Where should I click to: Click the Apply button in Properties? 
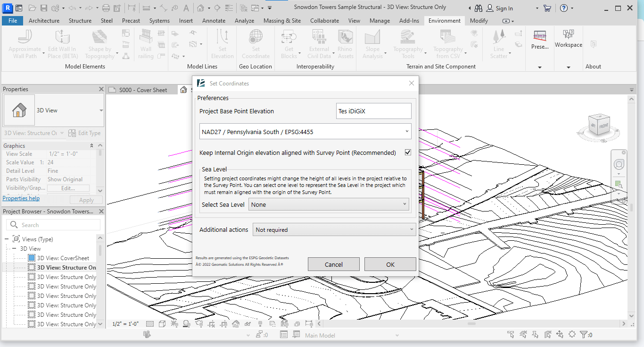coord(86,200)
